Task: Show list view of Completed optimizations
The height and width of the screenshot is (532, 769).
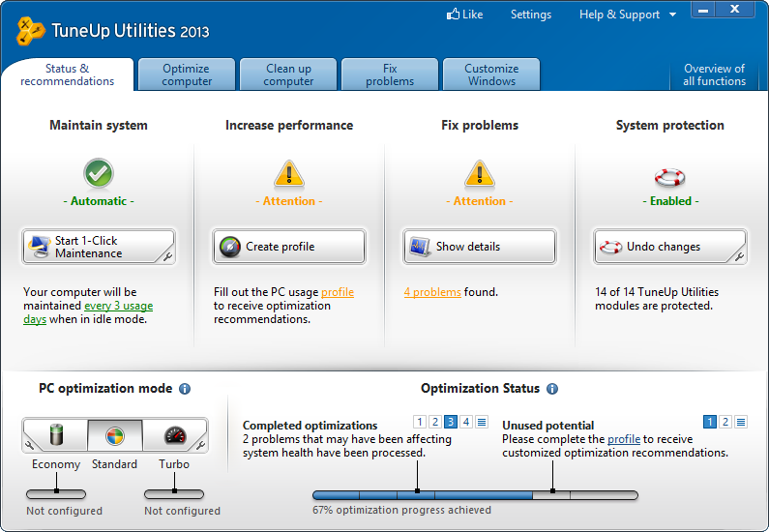Action: tap(482, 422)
